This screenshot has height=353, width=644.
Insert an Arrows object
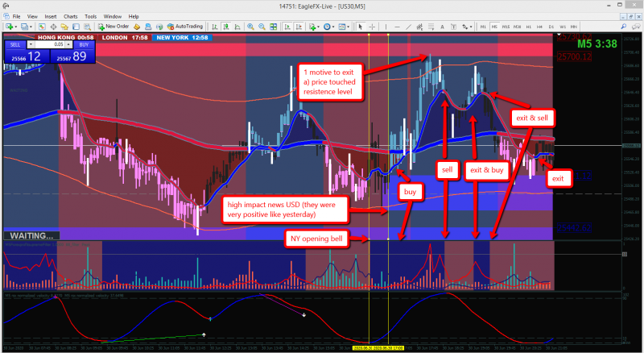point(465,27)
